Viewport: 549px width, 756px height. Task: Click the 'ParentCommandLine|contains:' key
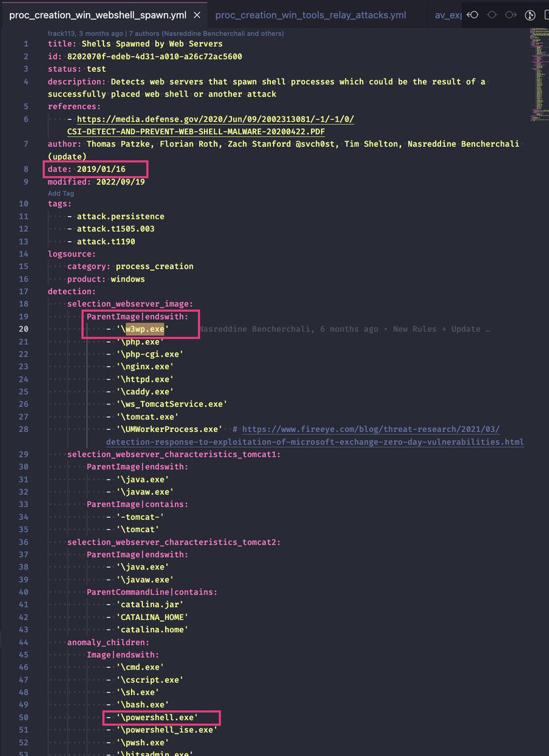click(152, 592)
